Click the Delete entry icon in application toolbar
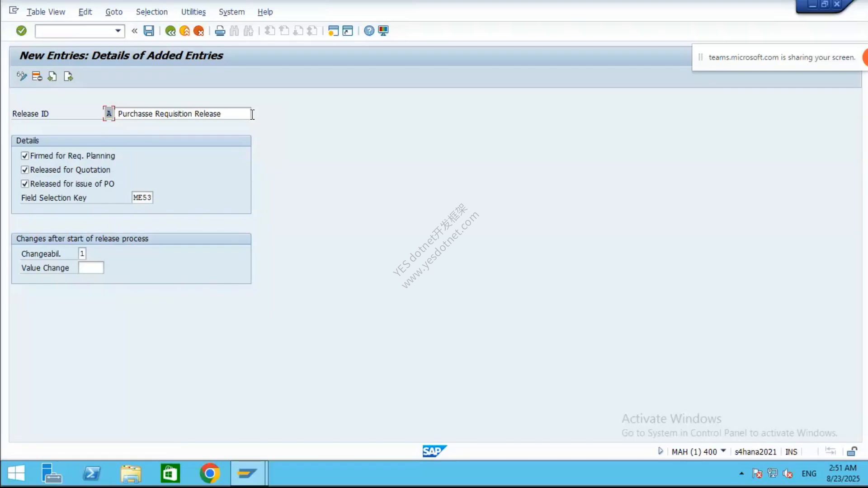 click(37, 76)
